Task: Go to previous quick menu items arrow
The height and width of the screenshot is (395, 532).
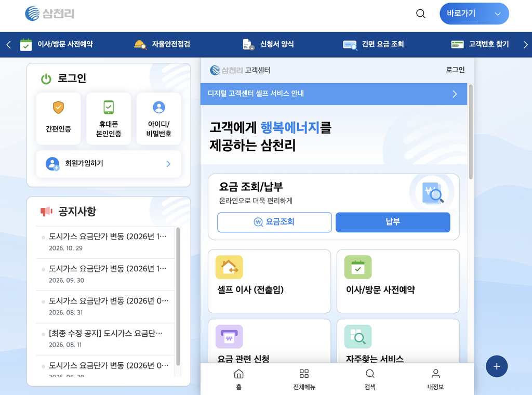Action: pyautogui.click(x=8, y=45)
